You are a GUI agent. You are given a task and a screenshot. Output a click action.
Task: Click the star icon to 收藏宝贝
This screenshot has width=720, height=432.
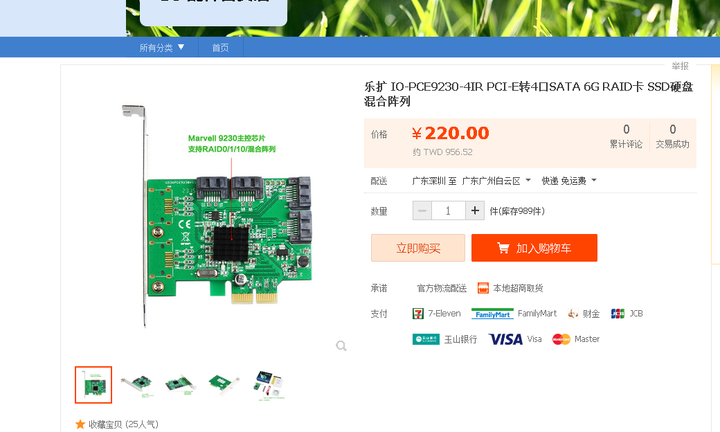coord(80,424)
